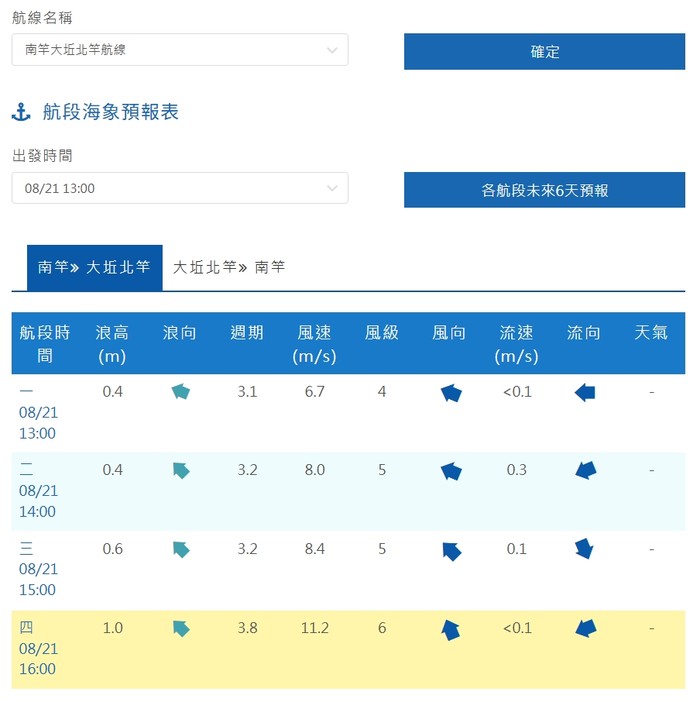Click the 確定 confirm button
Viewport: 700px width, 702px height.
pos(544,51)
